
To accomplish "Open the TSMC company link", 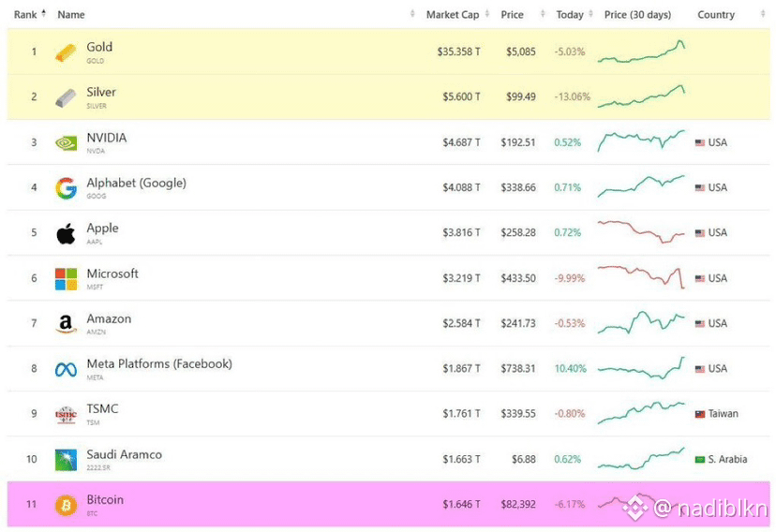I will click(x=102, y=409).
